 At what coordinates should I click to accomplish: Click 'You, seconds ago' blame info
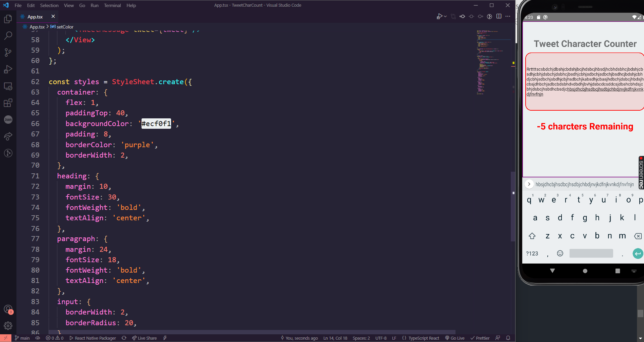tap(299, 338)
